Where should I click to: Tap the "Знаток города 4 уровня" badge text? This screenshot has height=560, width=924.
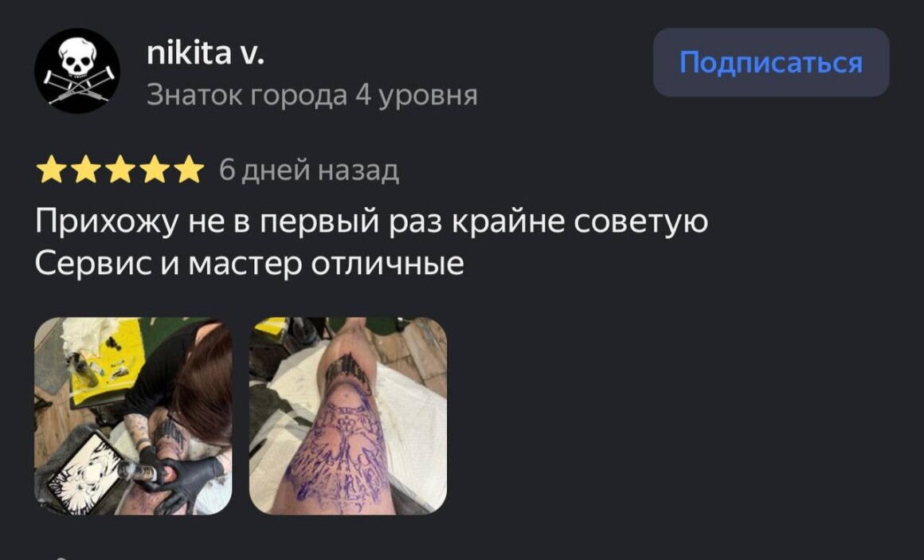[311, 94]
